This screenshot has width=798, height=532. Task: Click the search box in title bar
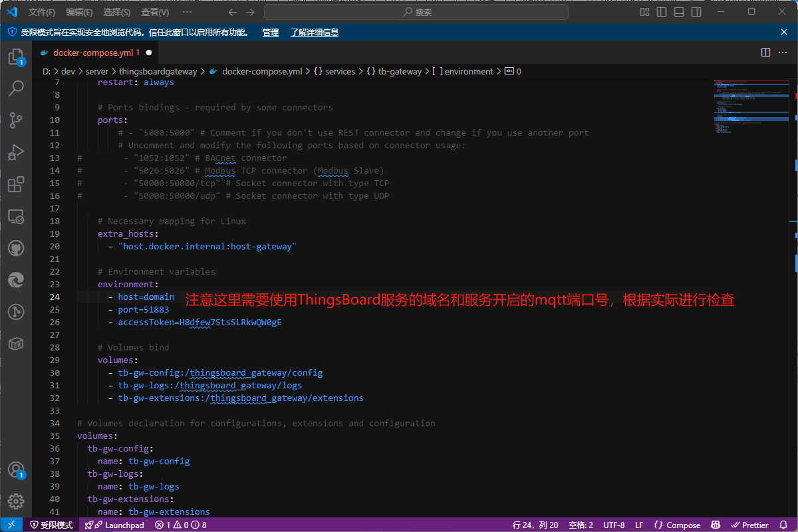pos(416,12)
